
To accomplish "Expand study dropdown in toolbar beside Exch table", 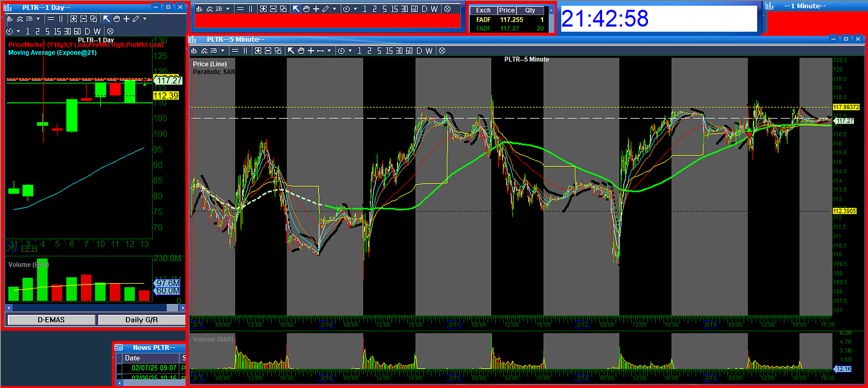I will click(x=228, y=9).
